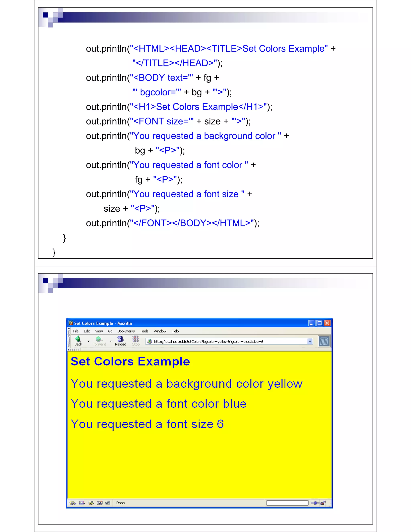Open the File menu
This screenshot has height=532, width=411.
click(76, 331)
